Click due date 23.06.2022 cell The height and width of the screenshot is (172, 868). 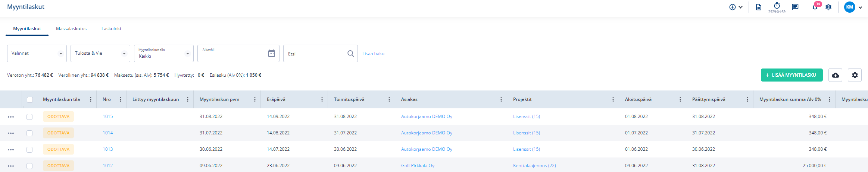pos(278,166)
